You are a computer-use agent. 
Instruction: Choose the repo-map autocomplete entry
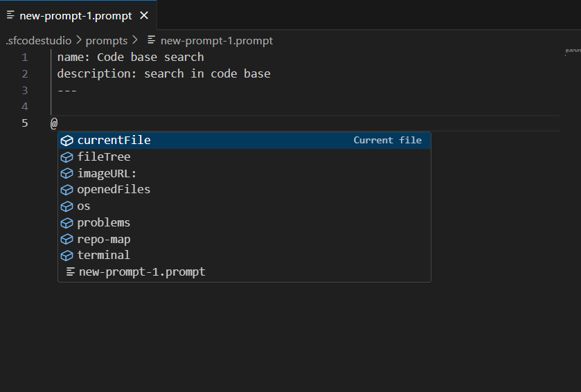click(x=104, y=240)
